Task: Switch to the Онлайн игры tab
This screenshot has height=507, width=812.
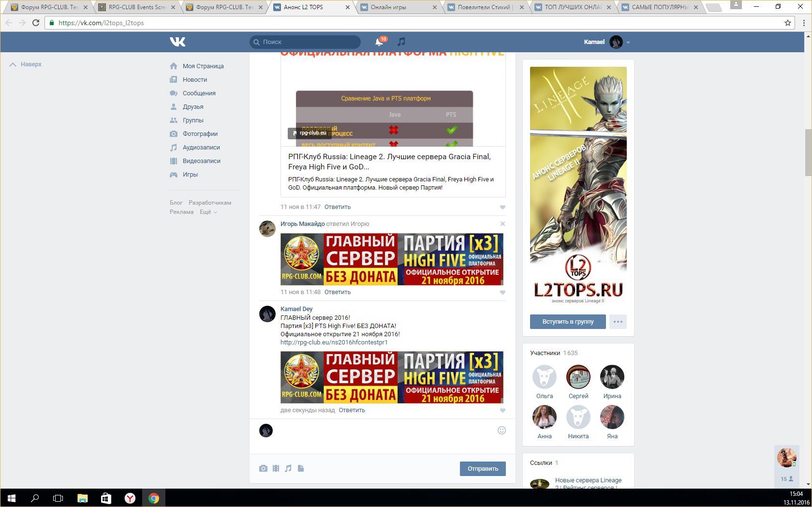Action: (x=398, y=7)
